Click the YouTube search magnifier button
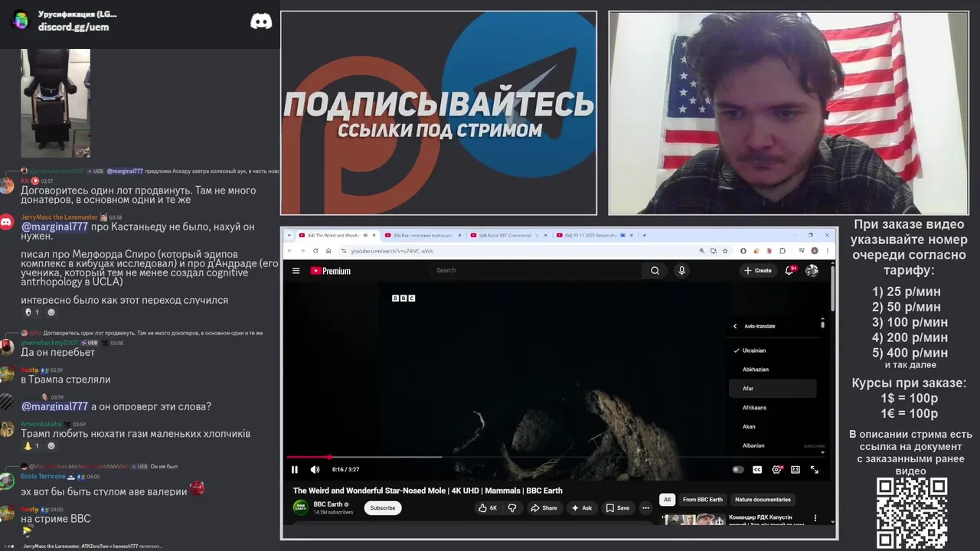 click(x=655, y=270)
